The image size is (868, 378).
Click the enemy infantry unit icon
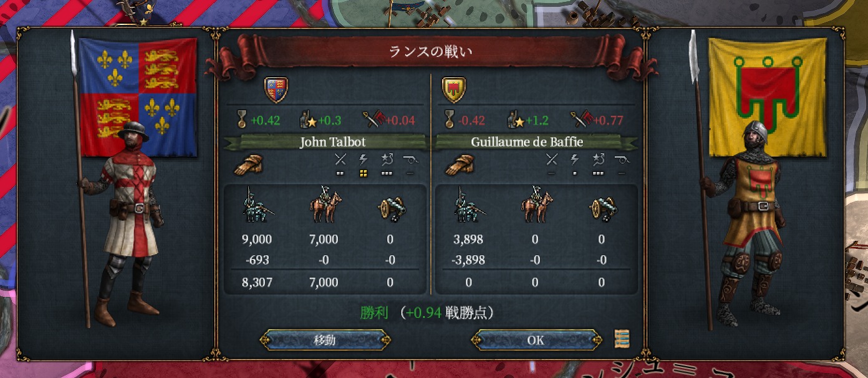click(469, 205)
